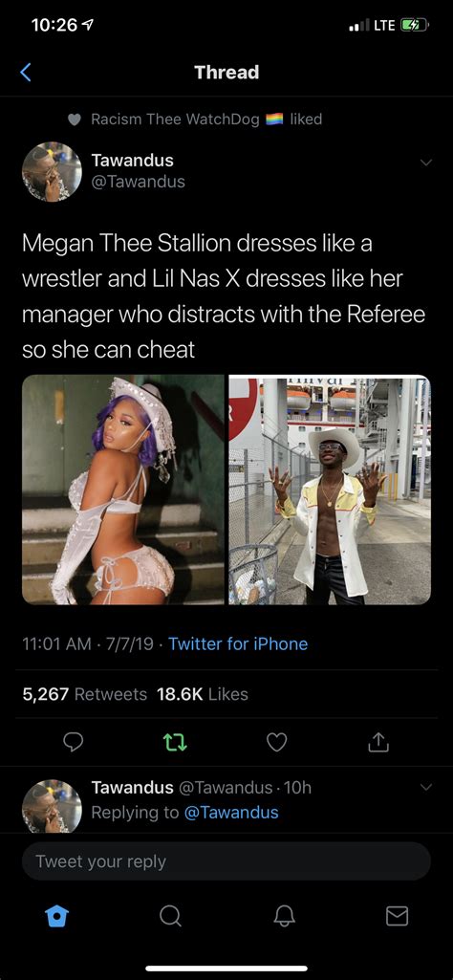The image size is (453, 980).
Task: Open Messages envelope tab
Action: [397, 916]
